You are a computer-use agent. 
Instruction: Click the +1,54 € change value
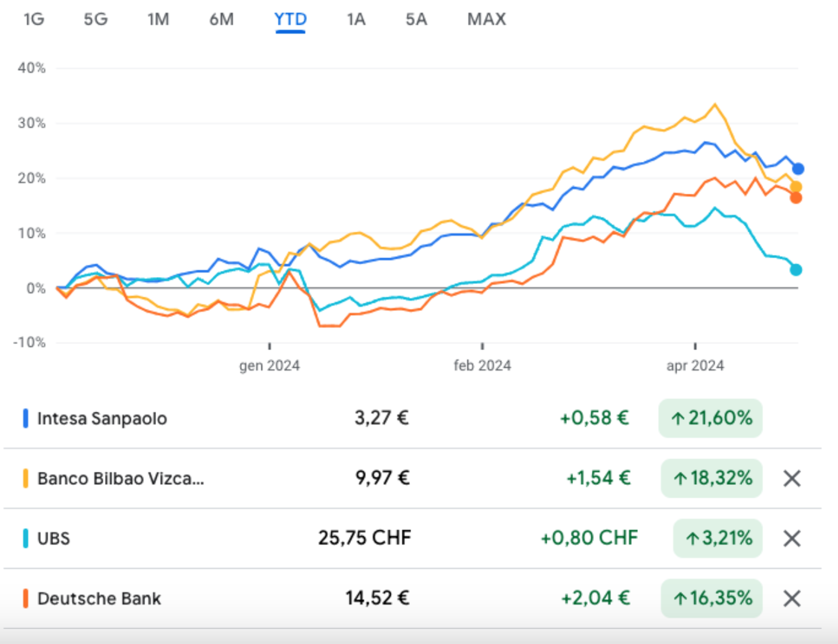pyautogui.click(x=598, y=479)
